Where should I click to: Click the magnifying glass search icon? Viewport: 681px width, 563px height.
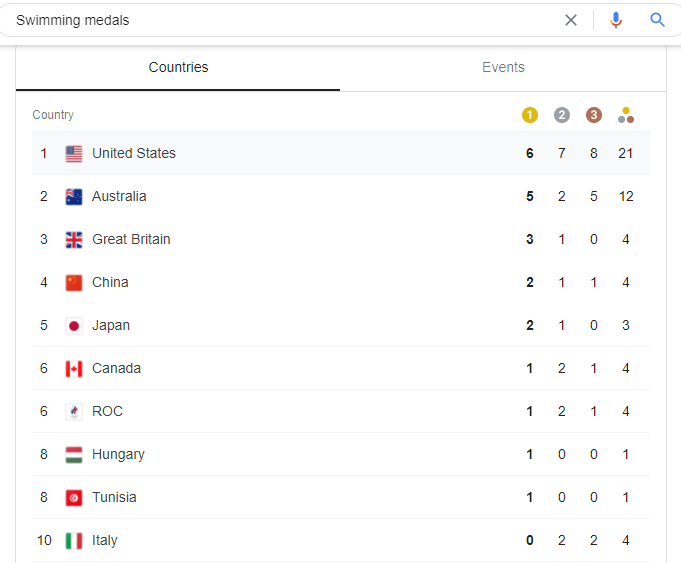(x=657, y=20)
